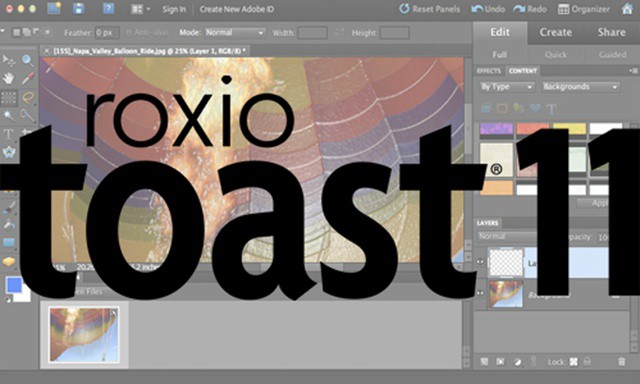The height and width of the screenshot is (384, 640).
Task: Select the Zoom magnifier tool
Action: (x=27, y=60)
